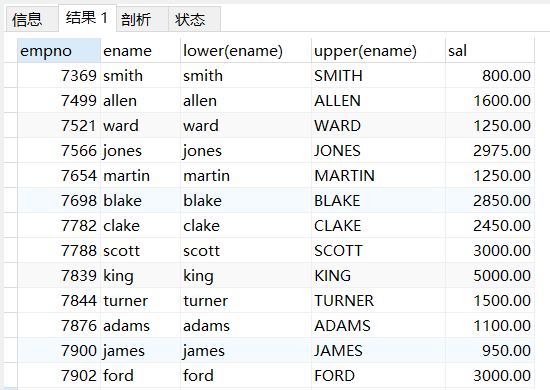This screenshot has width=550, height=390.
Task: Click the ADAMS cell in upper(ename)
Action: (x=378, y=326)
